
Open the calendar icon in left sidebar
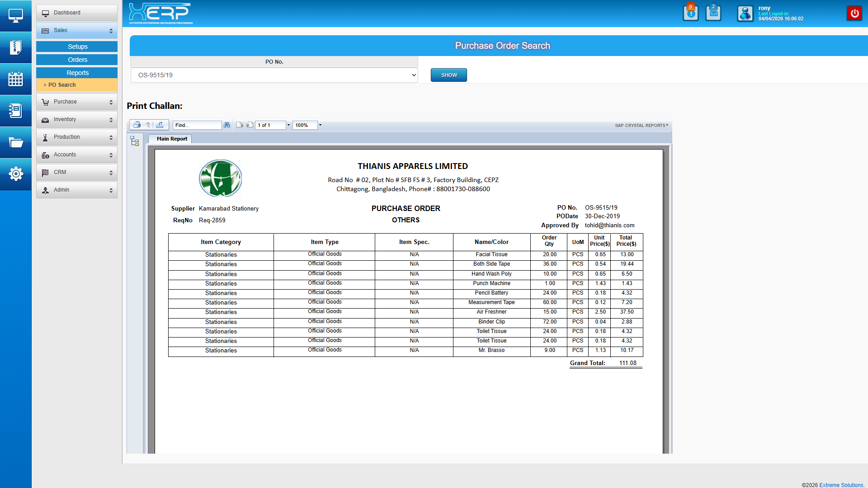(x=16, y=79)
